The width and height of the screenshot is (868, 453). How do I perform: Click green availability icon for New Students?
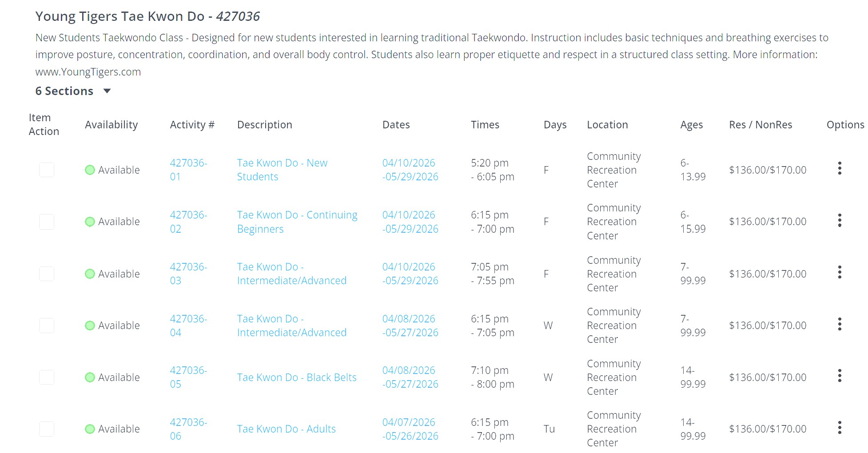[x=90, y=170]
